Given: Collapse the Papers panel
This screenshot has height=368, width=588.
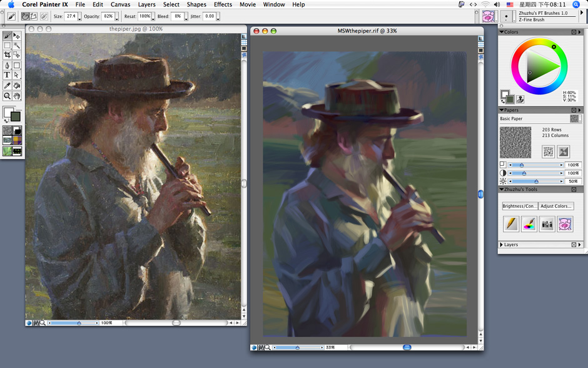Looking at the screenshot, I should 502,110.
